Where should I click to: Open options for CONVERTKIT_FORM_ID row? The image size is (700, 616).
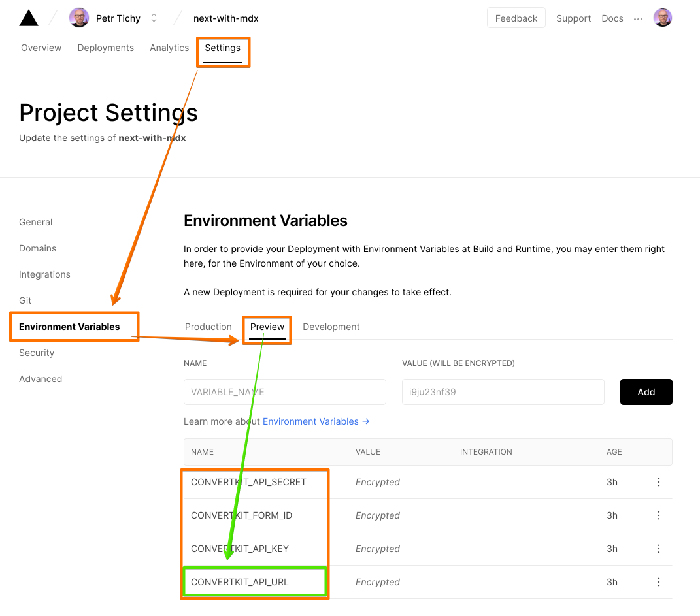658,515
